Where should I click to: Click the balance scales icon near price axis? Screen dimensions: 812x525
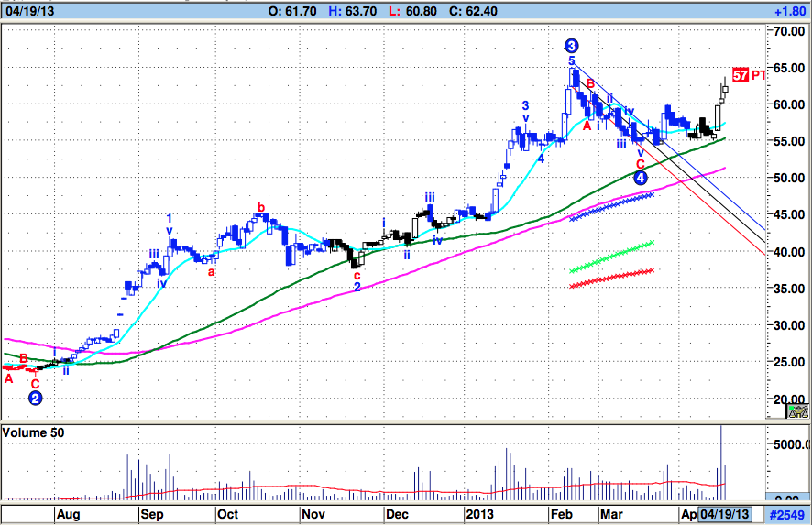pyautogui.click(x=797, y=411)
